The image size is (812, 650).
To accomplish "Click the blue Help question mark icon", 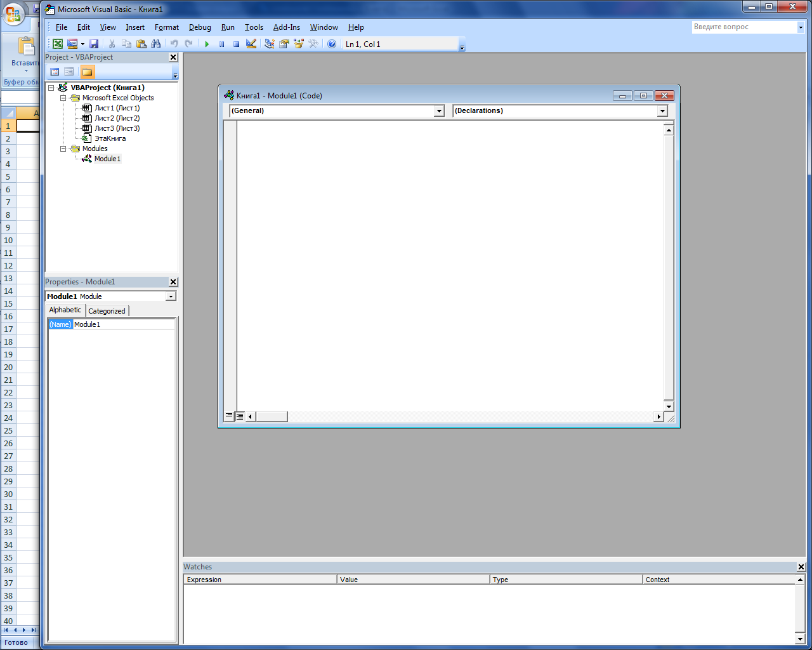I will (x=332, y=44).
